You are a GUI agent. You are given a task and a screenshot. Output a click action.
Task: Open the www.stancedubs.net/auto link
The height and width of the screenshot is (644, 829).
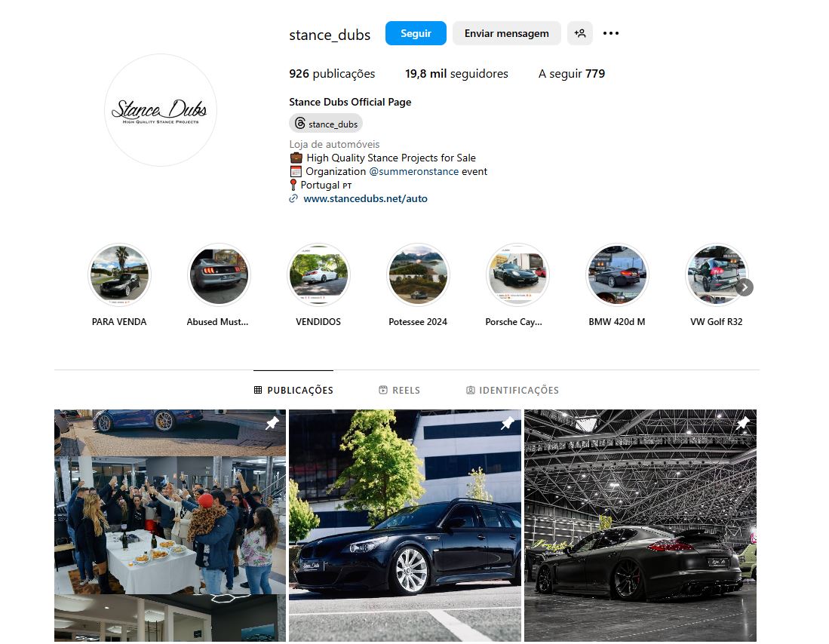pos(365,199)
